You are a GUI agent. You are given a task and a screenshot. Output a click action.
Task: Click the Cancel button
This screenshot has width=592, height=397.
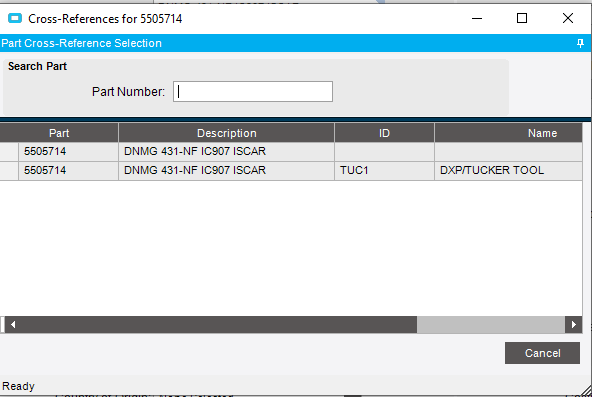(x=542, y=353)
